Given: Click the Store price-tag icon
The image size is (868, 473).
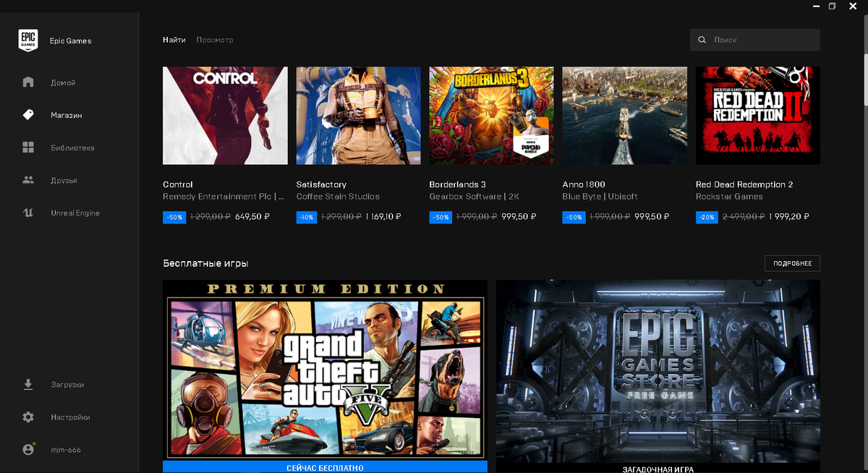Looking at the screenshot, I should (x=28, y=115).
